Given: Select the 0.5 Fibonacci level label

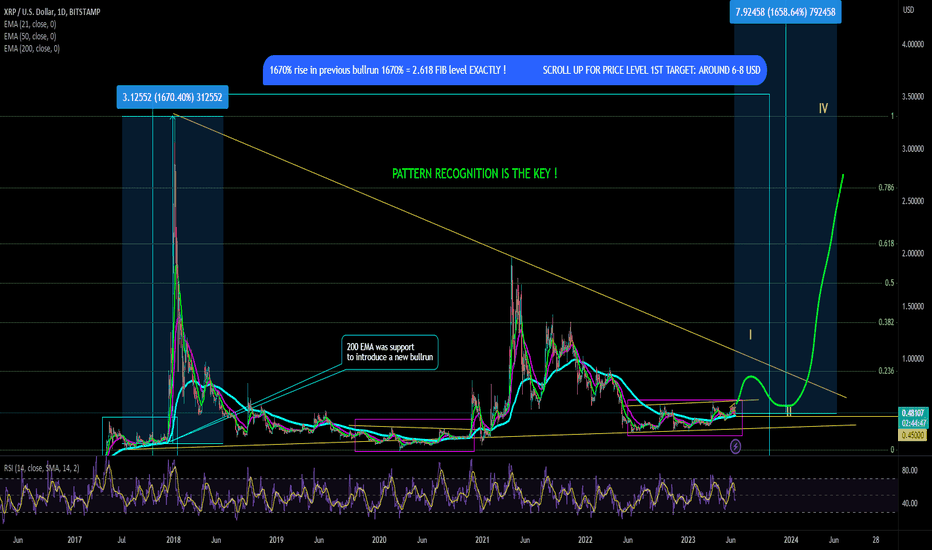Looking at the screenshot, I should coord(889,282).
